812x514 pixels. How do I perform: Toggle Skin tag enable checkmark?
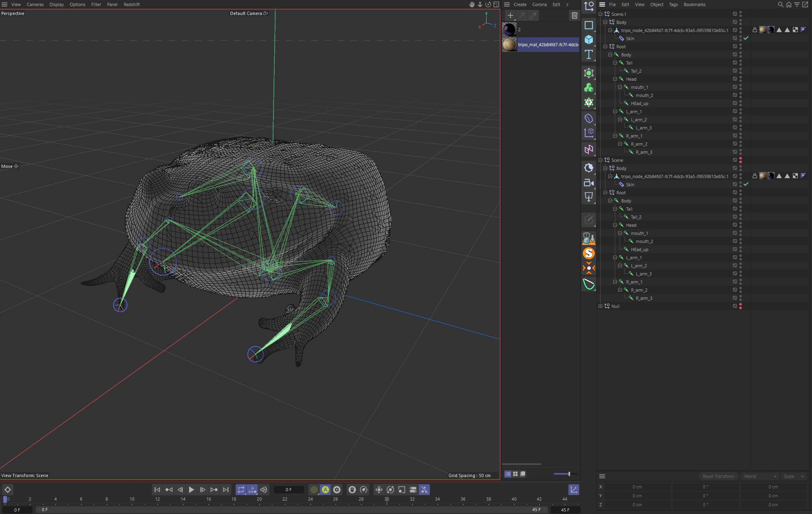click(x=746, y=38)
